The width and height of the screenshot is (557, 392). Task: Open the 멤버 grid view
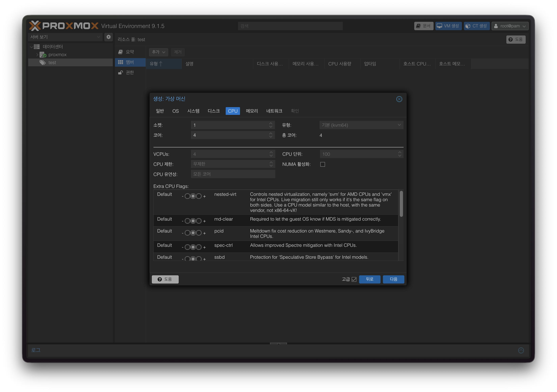coord(130,62)
